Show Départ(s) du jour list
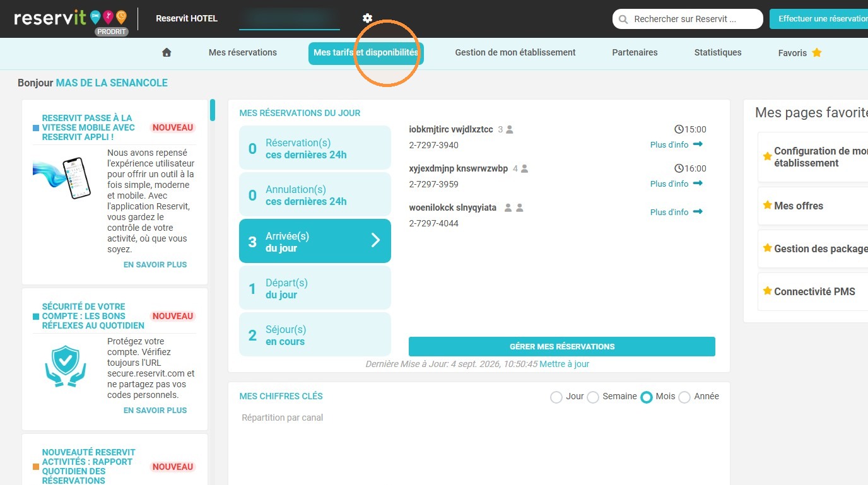Viewport: 868px width, 485px height. coord(315,288)
